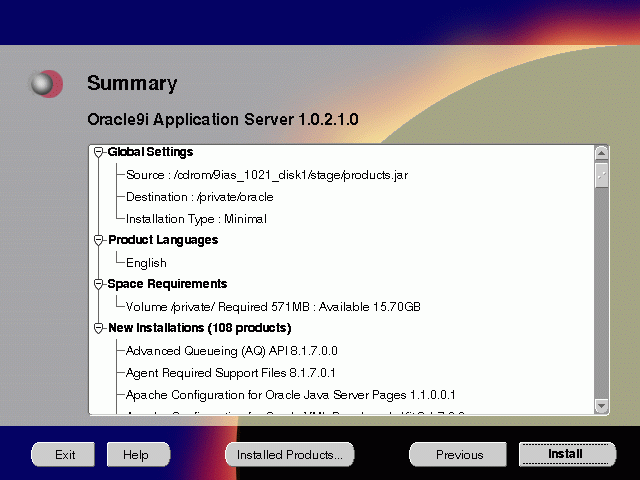
Task: Select the Destination /private/oracle row
Action: 200,197
